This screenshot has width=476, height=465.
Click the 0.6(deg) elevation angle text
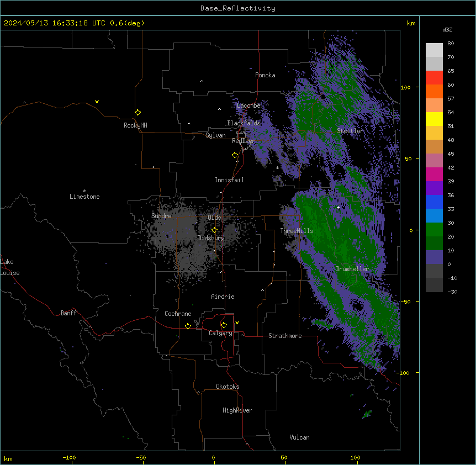127,23
